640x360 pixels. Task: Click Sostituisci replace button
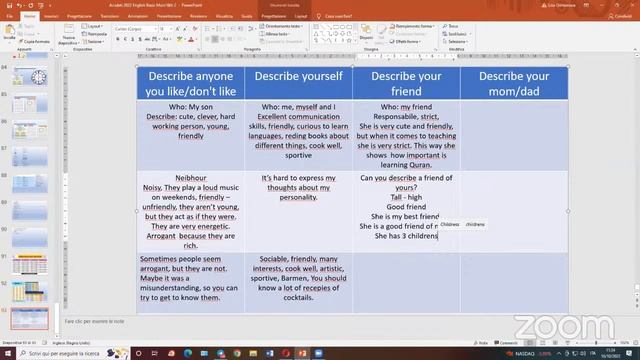pos(457,34)
